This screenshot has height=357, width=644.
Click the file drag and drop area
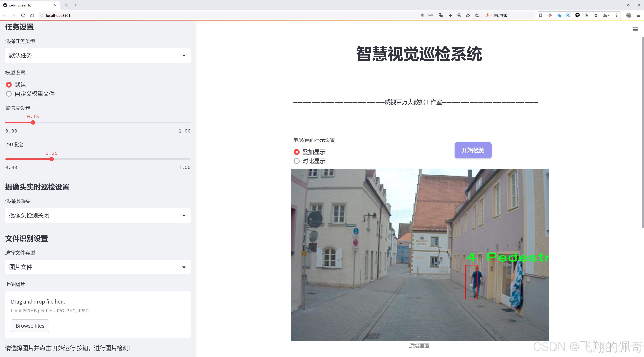click(x=98, y=315)
